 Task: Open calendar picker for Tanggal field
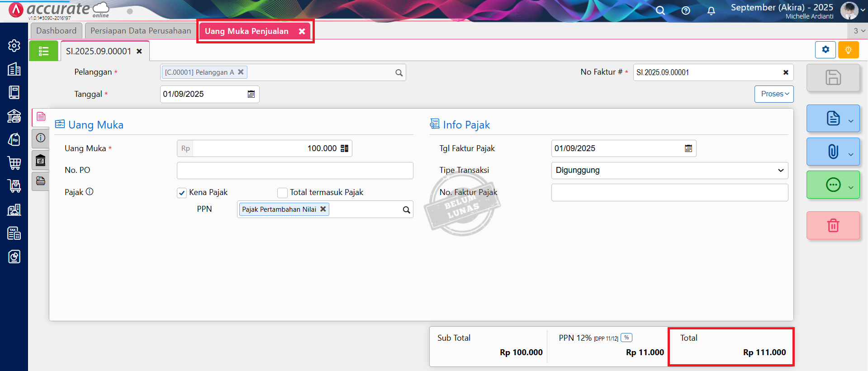251,94
